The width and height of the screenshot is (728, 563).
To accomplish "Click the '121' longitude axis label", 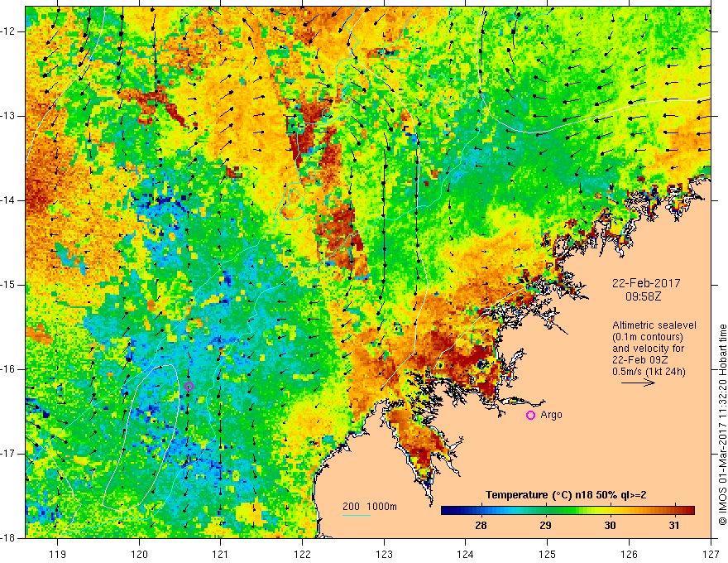I will [x=221, y=554].
